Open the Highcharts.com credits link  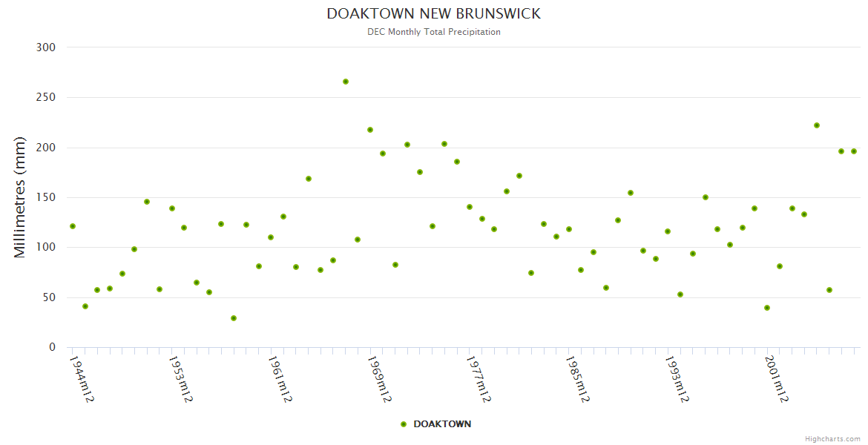[x=832, y=439]
